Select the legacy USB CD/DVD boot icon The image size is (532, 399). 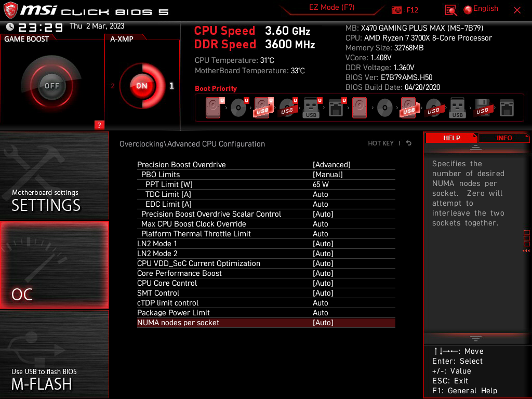[434, 108]
